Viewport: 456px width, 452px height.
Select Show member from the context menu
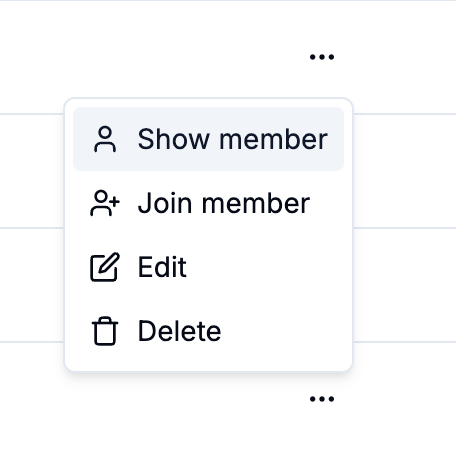[x=208, y=139]
